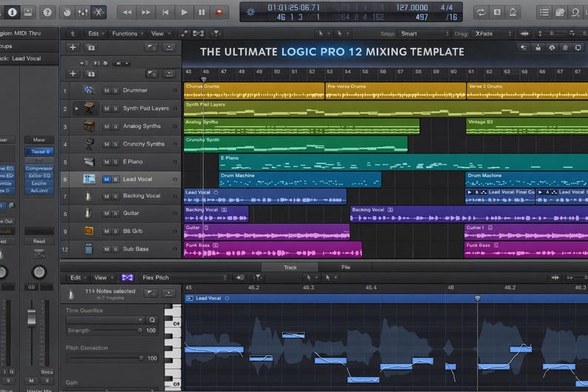Toggle the Metronome click button
Image resolution: width=588 pixels, height=392 pixels.
(x=512, y=13)
